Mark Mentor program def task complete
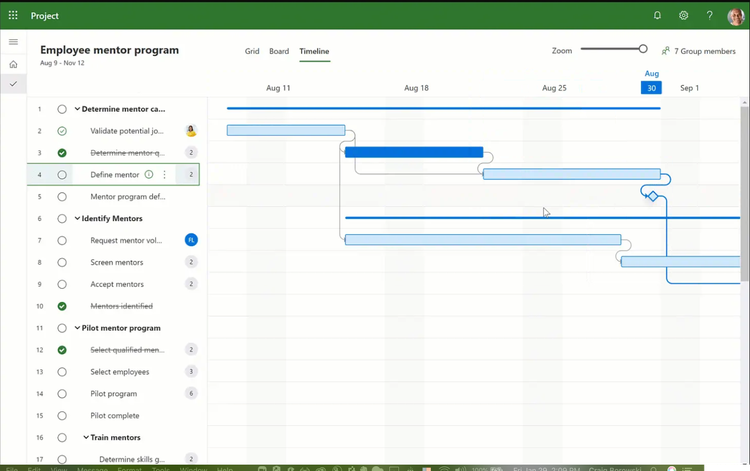This screenshot has width=750, height=471. pyautogui.click(x=62, y=197)
